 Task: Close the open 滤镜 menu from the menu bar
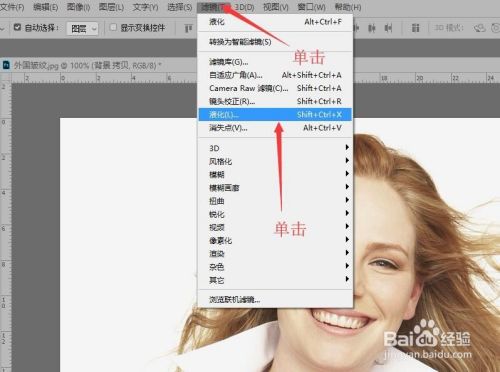coord(213,7)
